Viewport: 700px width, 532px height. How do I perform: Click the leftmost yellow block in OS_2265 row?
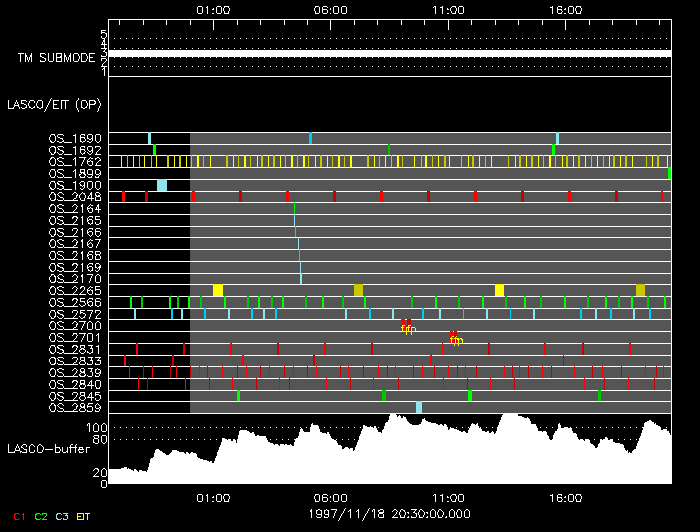tap(218, 290)
